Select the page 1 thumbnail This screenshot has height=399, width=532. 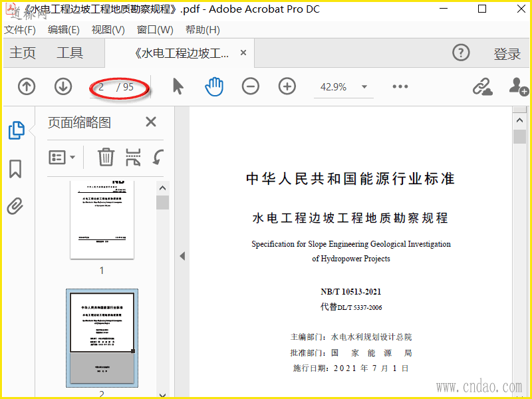point(102,219)
